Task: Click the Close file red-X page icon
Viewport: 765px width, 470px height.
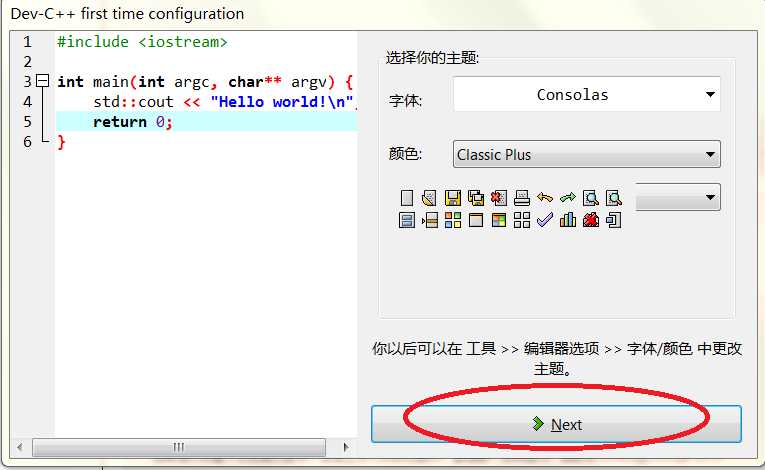Action: [499, 198]
